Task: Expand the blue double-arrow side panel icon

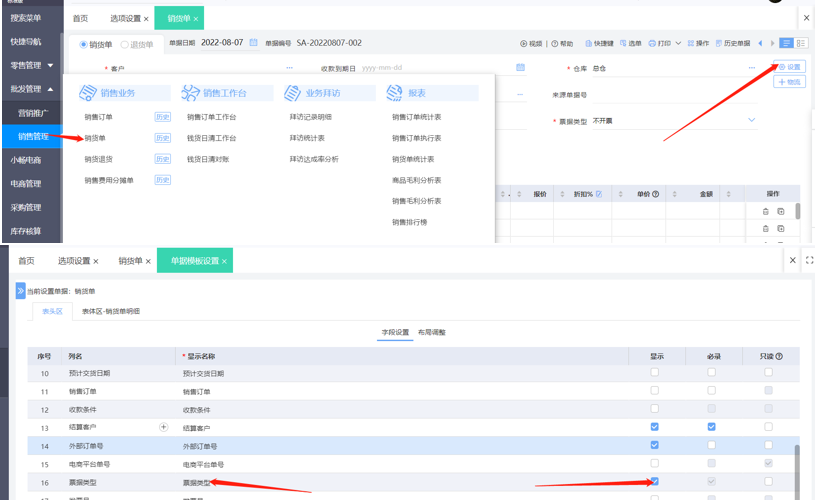Action: point(20,291)
